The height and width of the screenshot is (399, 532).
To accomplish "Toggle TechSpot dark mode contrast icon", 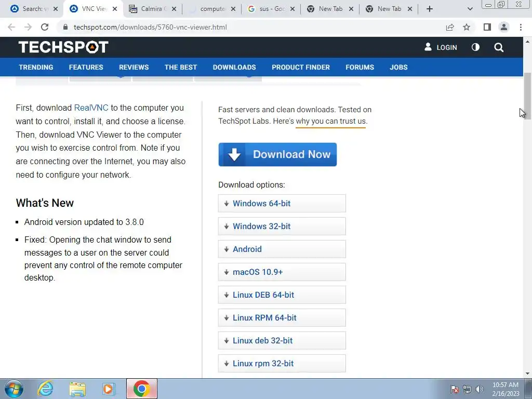I will tap(476, 47).
